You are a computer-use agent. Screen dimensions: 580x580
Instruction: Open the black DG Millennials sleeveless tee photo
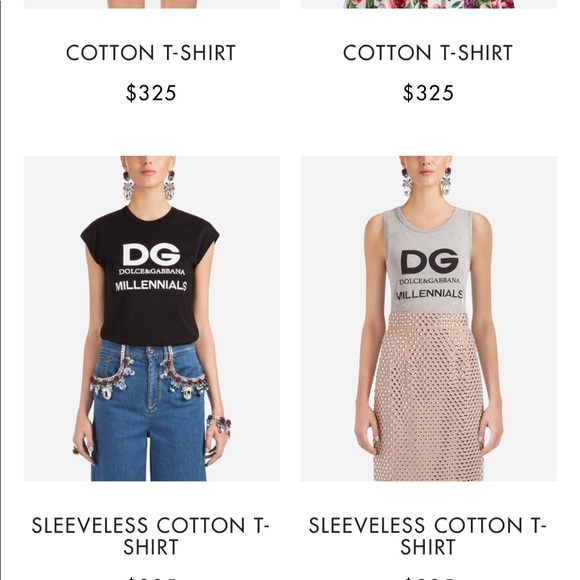point(152,318)
